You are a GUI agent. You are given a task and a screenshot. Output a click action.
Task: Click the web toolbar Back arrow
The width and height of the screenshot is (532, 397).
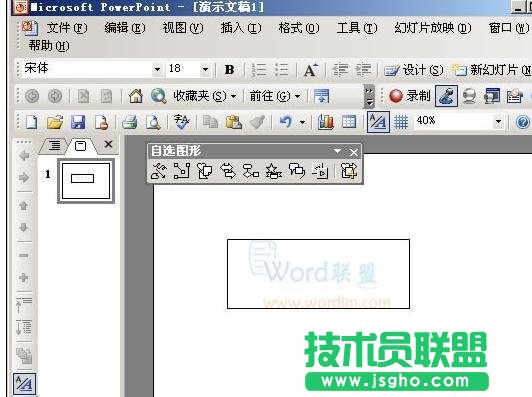tap(32, 96)
